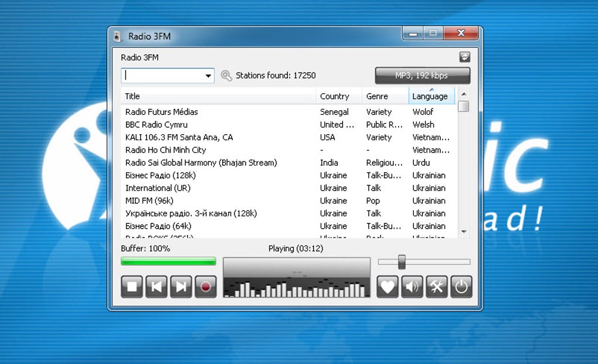Close the Radio 3FM window
This screenshot has width=598, height=364.
(461, 33)
